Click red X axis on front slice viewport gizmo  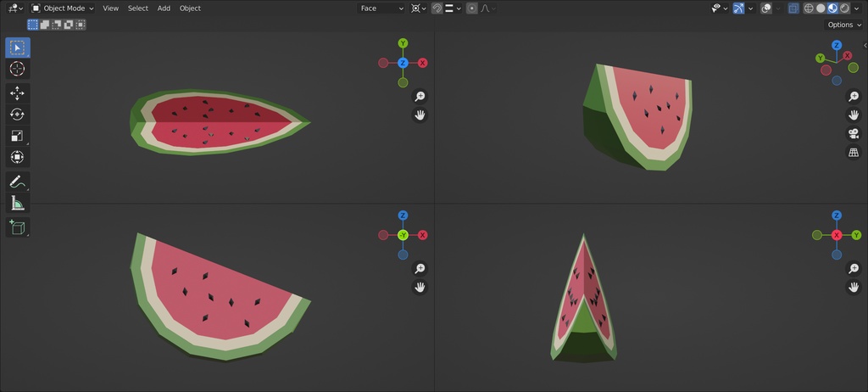click(423, 235)
